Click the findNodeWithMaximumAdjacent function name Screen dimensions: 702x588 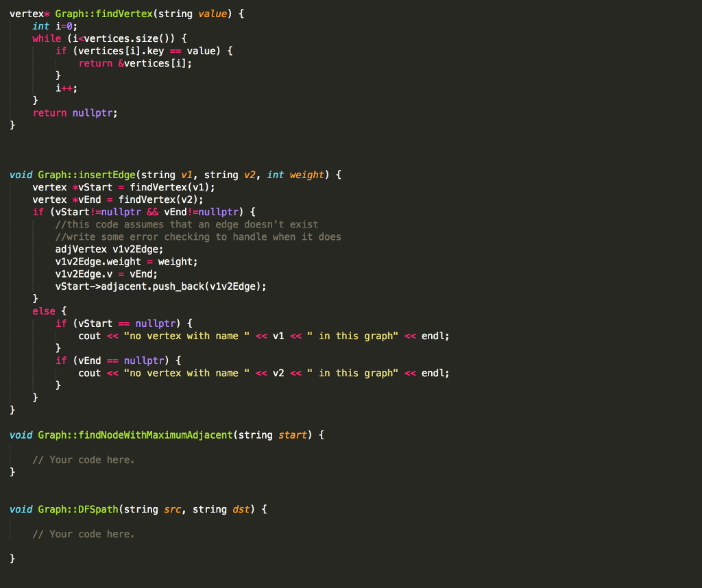click(x=156, y=435)
